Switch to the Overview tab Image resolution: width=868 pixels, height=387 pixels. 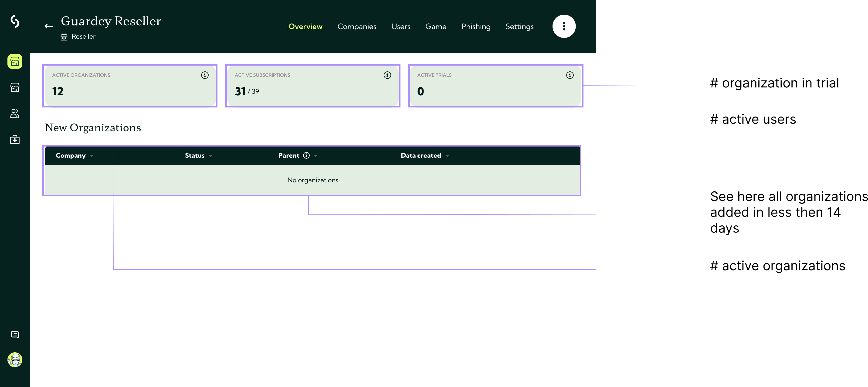tap(305, 27)
